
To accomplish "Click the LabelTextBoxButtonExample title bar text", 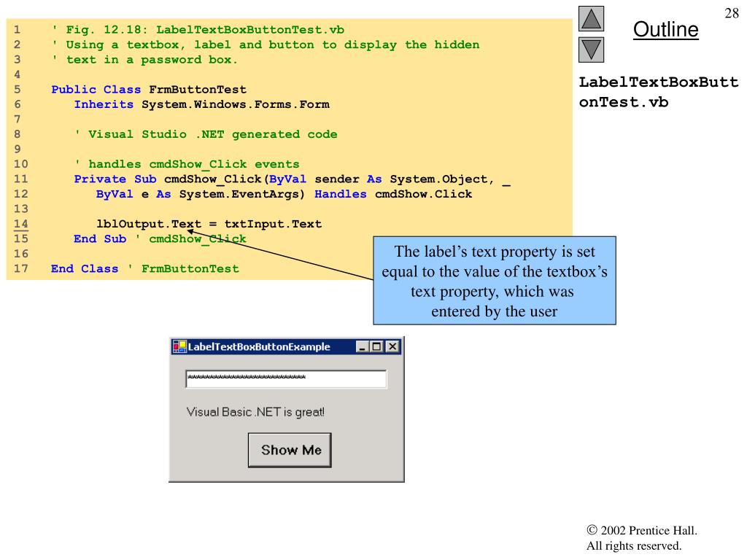I will pyautogui.click(x=259, y=346).
